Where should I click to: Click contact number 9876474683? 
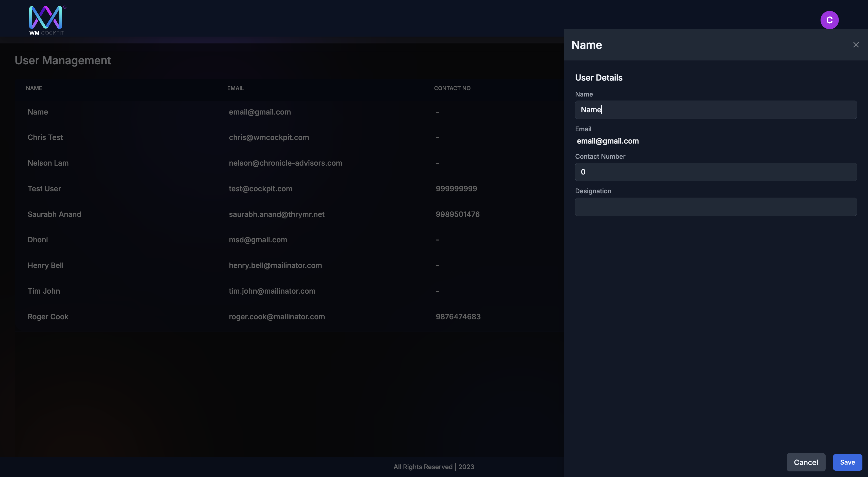[458, 316]
